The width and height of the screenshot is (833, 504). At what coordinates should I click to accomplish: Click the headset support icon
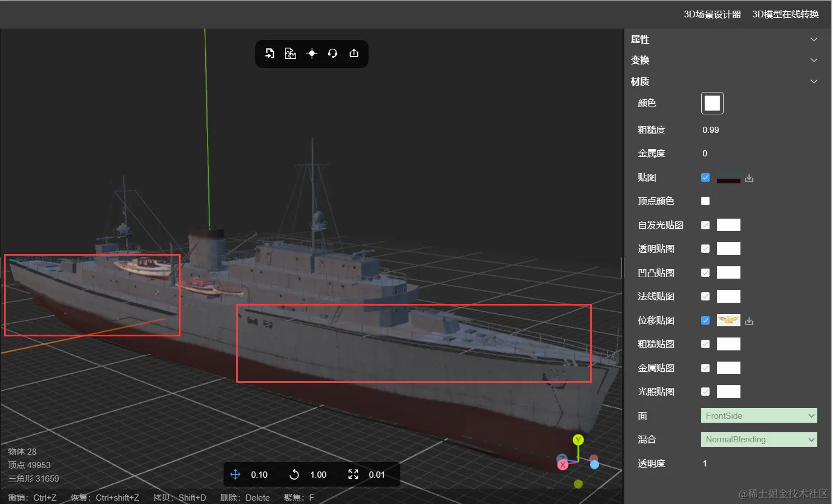click(333, 53)
